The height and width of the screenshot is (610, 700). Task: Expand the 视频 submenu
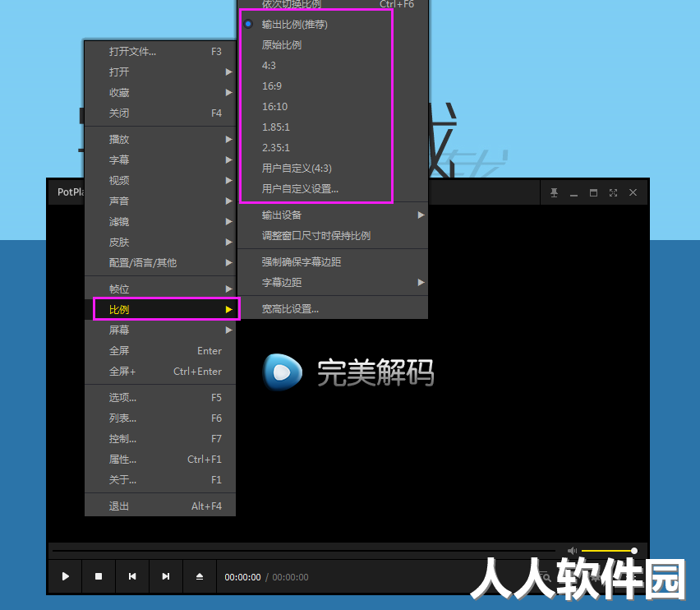[160, 180]
